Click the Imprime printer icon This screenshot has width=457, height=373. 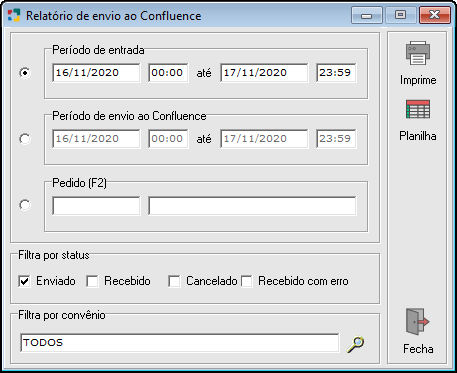point(418,53)
